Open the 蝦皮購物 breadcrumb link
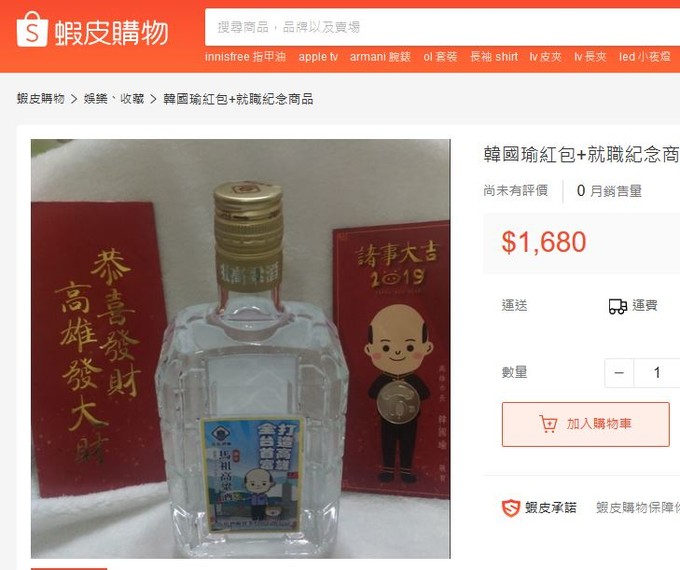The height and width of the screenshot is (570, 680). (40, 99)
